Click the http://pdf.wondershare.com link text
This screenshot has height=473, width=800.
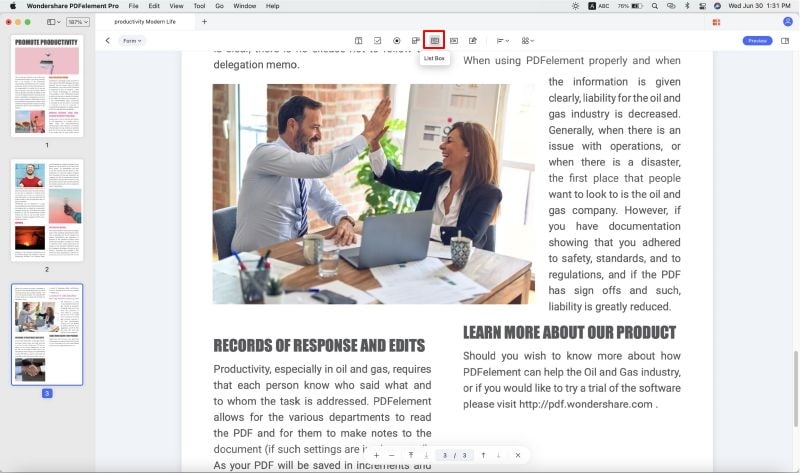click(586, 404)
